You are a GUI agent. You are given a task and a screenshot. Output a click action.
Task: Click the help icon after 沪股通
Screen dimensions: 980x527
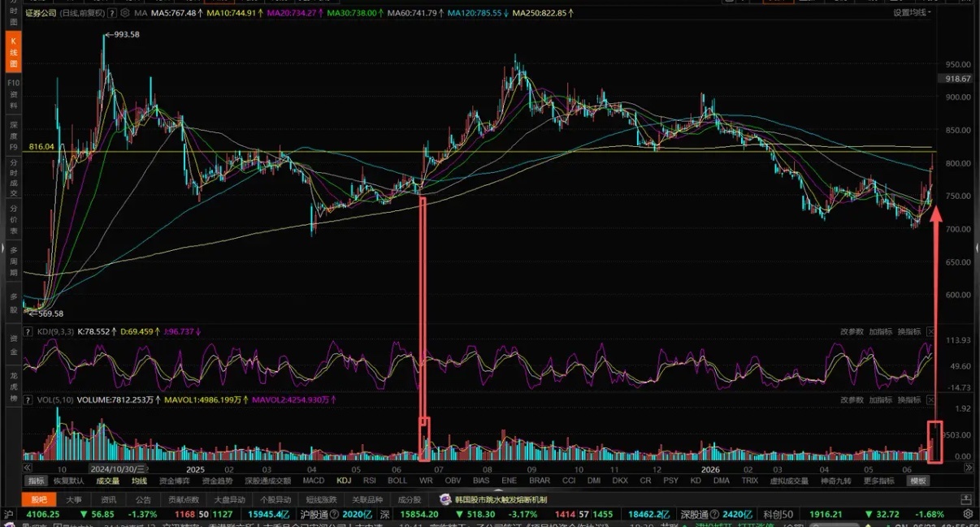(334, 514)
